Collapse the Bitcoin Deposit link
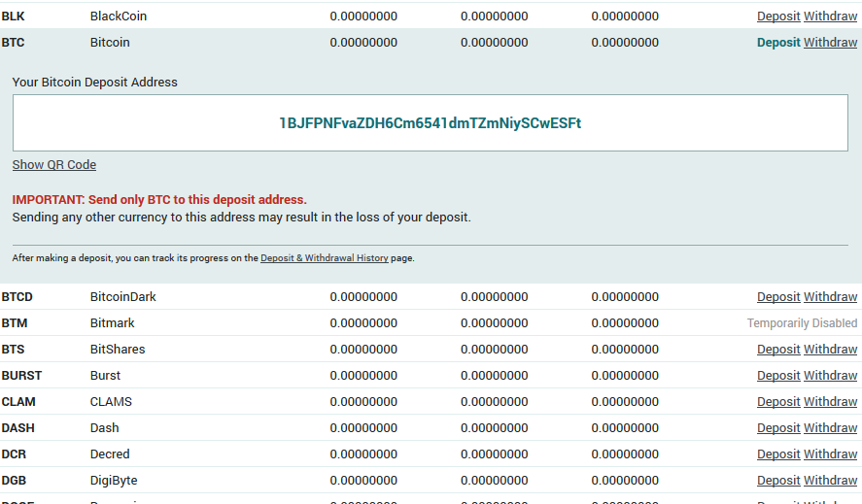The image size is (862, 504). pyautogui.click(x=778, y=43)
